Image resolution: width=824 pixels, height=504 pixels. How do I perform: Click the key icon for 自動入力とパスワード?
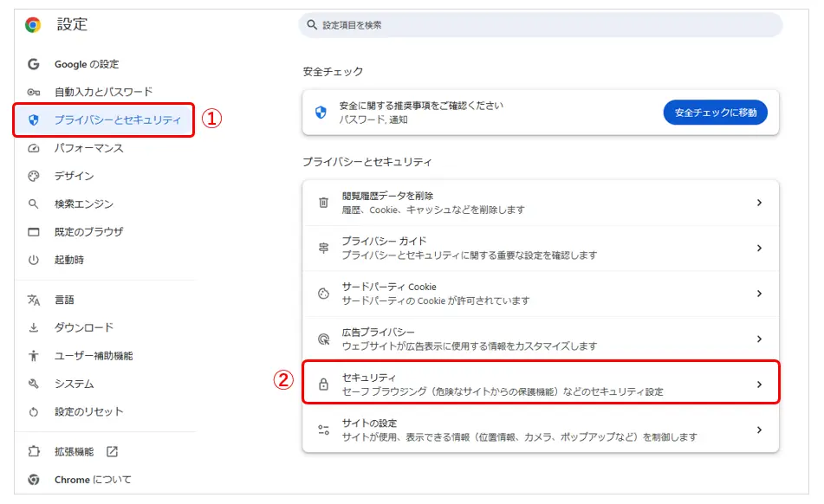click(34, 92)
